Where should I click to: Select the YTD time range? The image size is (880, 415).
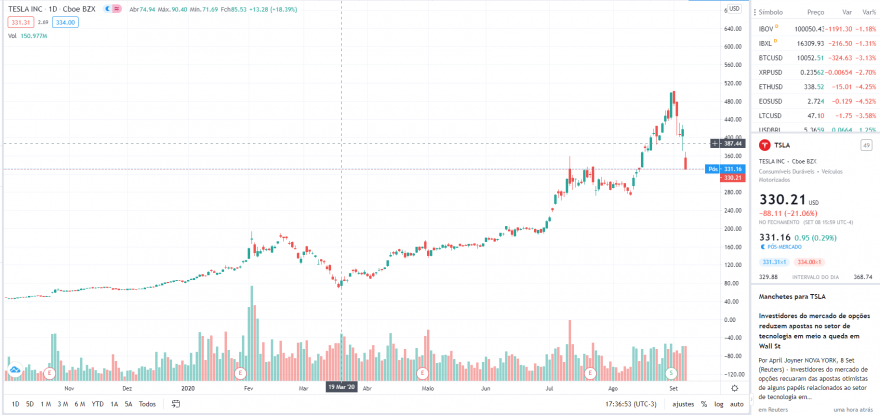pos(98,404)
